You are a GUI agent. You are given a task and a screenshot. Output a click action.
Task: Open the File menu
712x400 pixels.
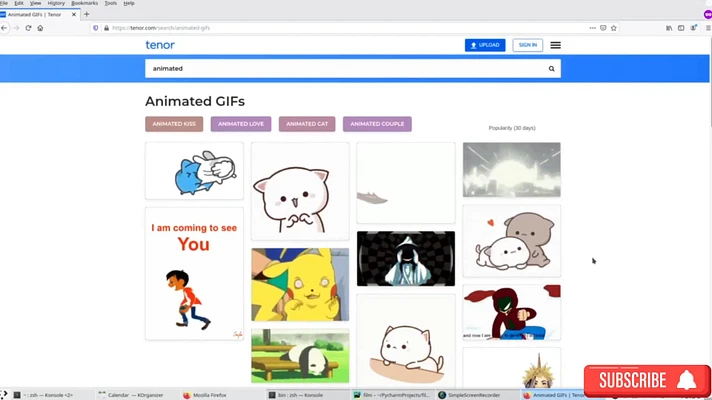pos(4,3)
